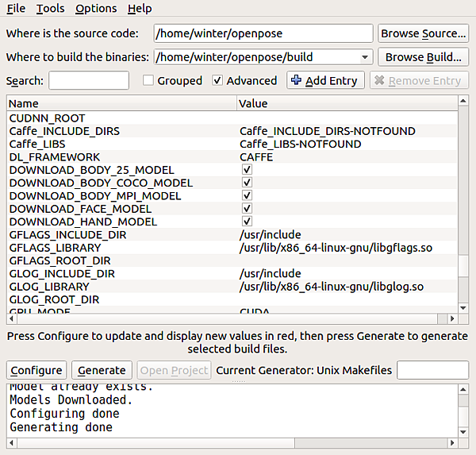Screen dimensions: 476x455
Task: Expand the build binaries path dropdown
Action: coord(365,57)
